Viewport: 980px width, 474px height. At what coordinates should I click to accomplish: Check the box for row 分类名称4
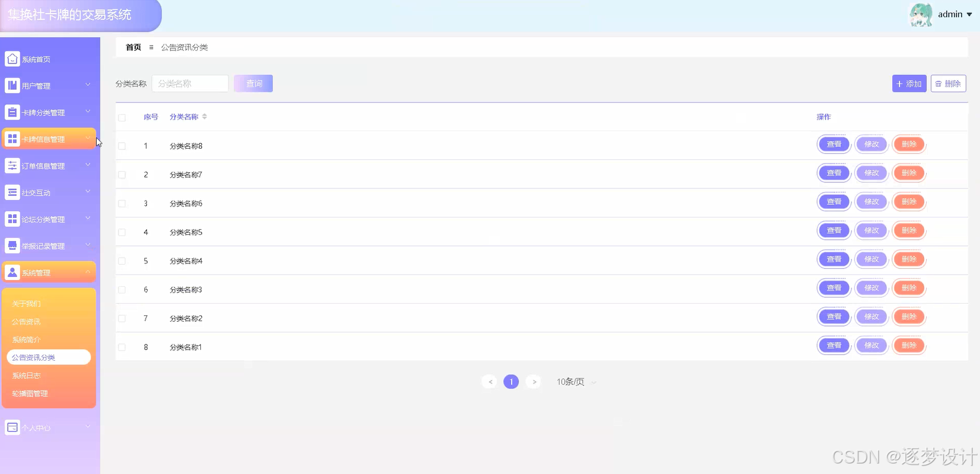point(122,261)
